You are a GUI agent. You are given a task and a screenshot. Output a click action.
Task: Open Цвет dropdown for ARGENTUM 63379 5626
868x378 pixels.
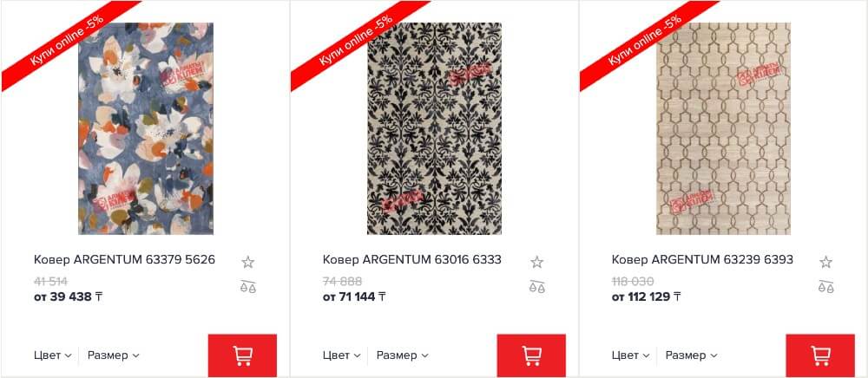[x=53, y=355]
